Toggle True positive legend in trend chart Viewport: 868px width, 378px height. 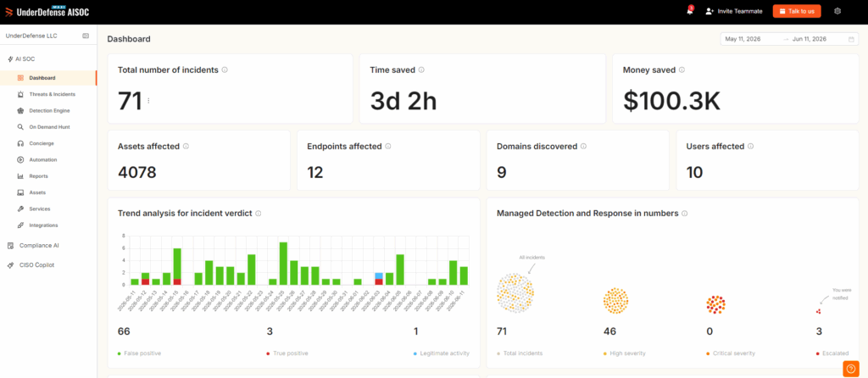pyautogui.click(x=287, y=353)
